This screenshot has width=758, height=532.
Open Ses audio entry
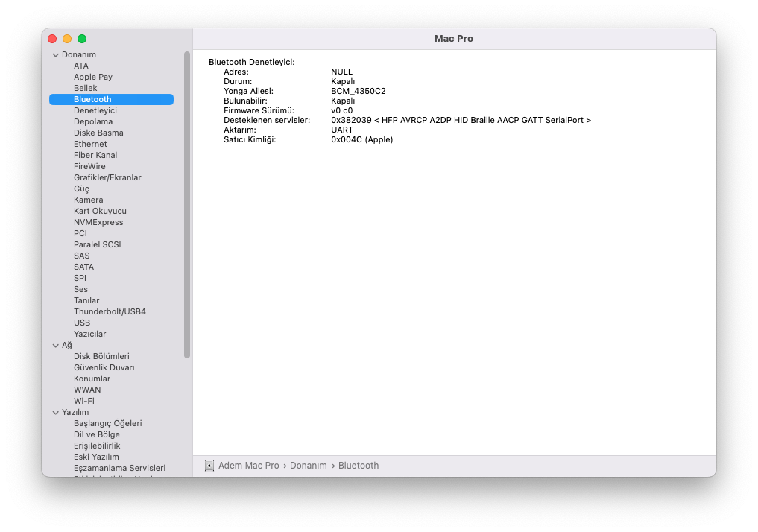[80, 289]
